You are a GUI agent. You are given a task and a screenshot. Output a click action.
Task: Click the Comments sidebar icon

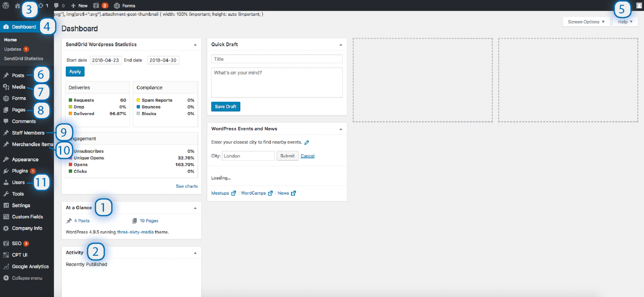pyautogui.click(x=6, y=121)
